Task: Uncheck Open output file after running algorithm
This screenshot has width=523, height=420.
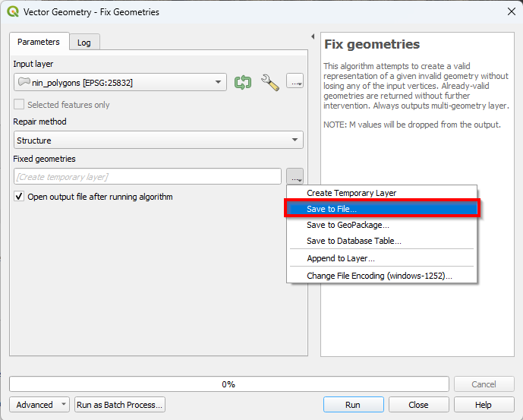Action: 20,197
